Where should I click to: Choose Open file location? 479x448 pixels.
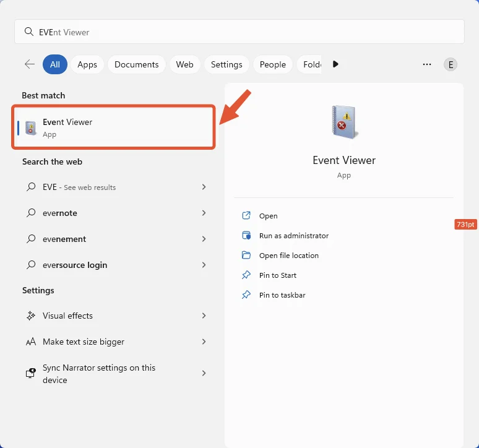click(x=288, y=256)
